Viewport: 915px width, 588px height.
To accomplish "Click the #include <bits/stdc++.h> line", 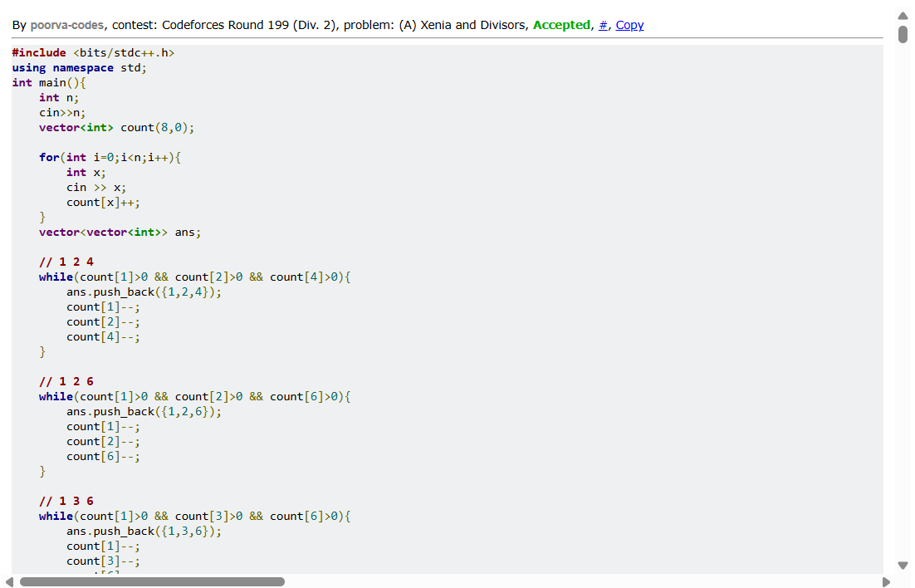I will (93, 52).
